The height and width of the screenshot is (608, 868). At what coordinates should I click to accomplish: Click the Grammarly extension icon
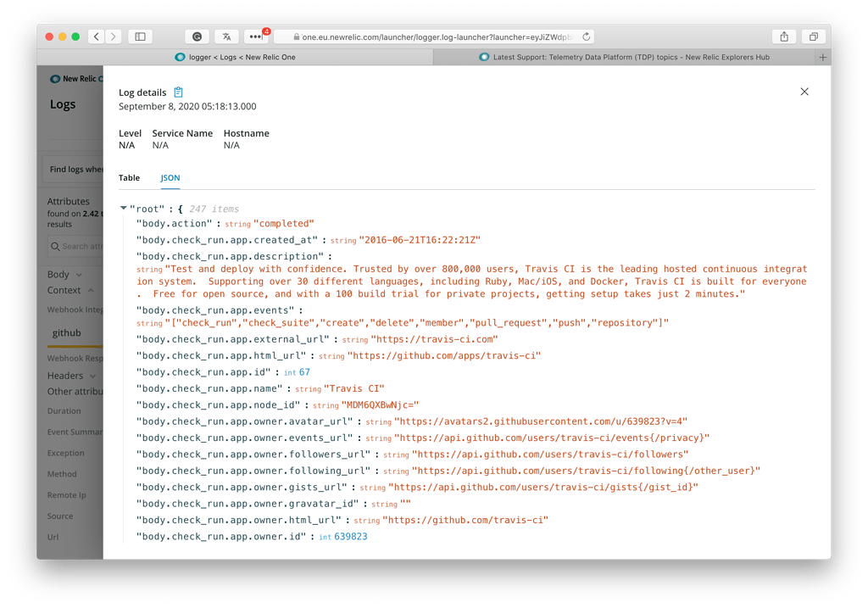pyautogui.click(x=197, y=36)
